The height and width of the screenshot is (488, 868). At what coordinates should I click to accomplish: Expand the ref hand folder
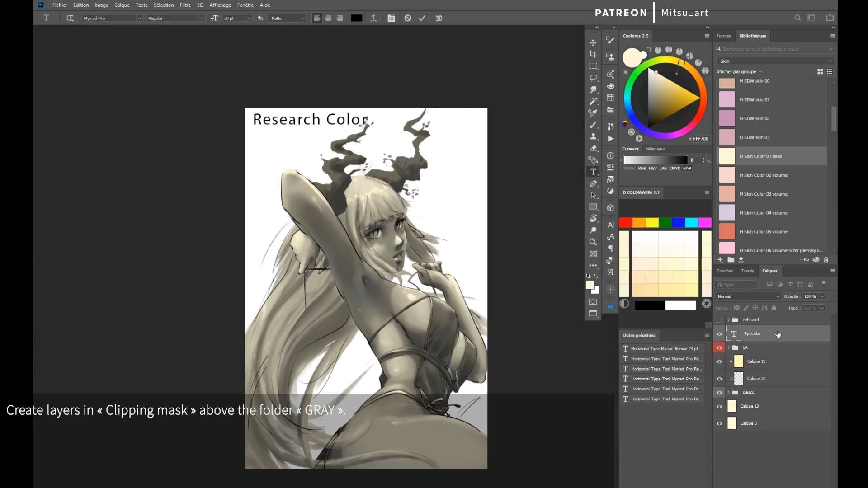tap(728, 320)
